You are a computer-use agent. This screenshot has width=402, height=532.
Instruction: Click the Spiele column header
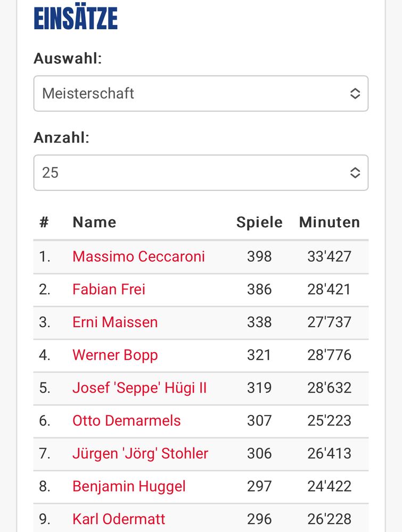(259, 222)
